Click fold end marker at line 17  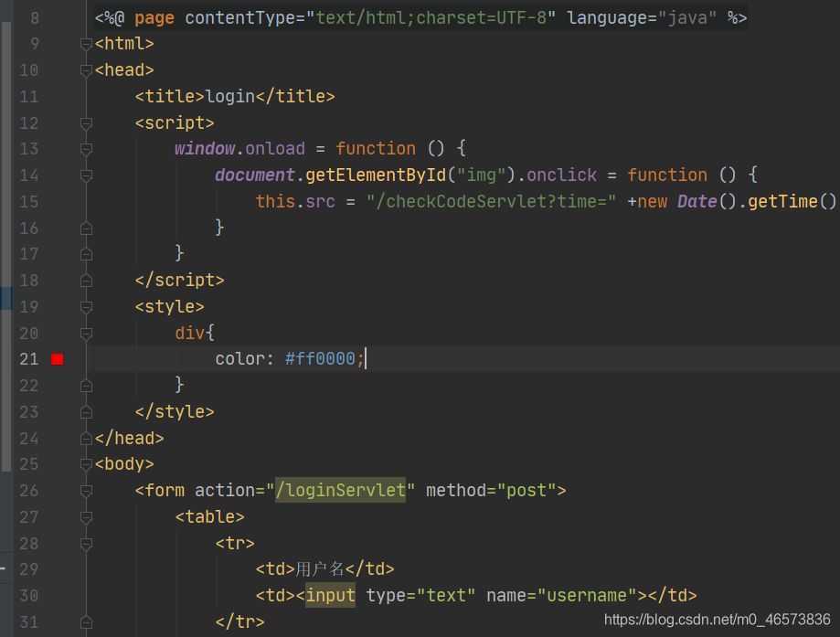coord(86,254)
